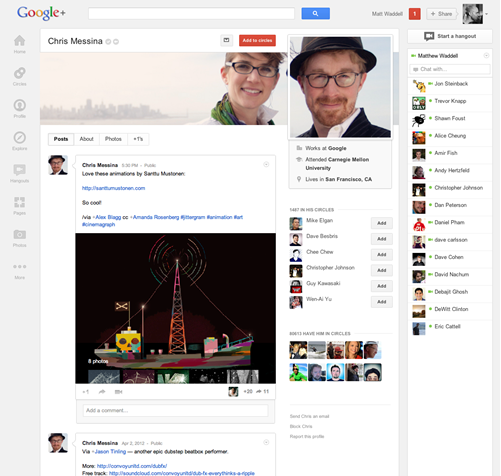Open Chris Messina avatar beside first post
The image size is (501, 476).
(x=58, y=165)
